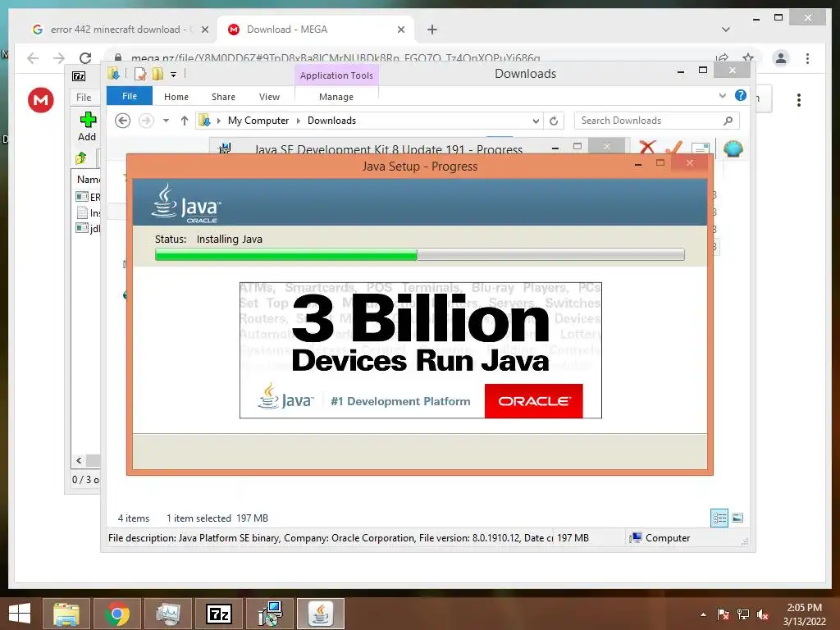The image size is (840, 630).
Task: Click the 7-Zip horizontal scrollbar left arrow
Action: [x=79, y=460]
